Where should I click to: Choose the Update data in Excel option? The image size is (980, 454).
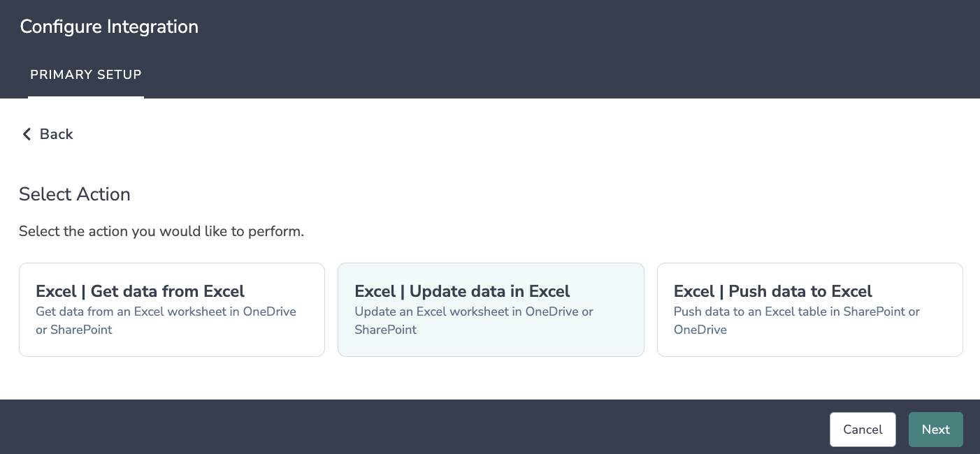490,309
